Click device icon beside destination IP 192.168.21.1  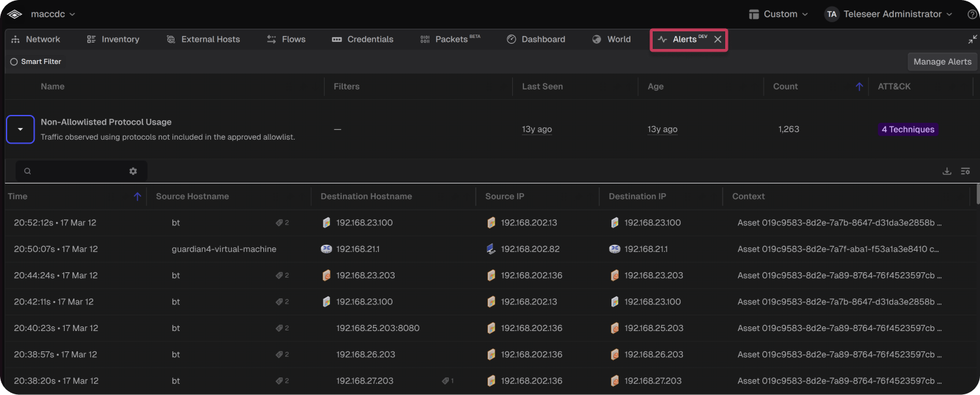[615, 249]
